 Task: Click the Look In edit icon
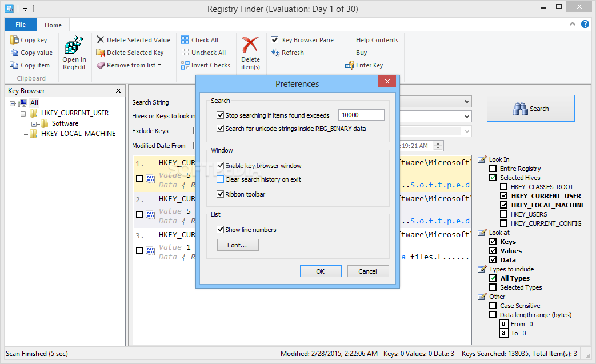(482, 159)
